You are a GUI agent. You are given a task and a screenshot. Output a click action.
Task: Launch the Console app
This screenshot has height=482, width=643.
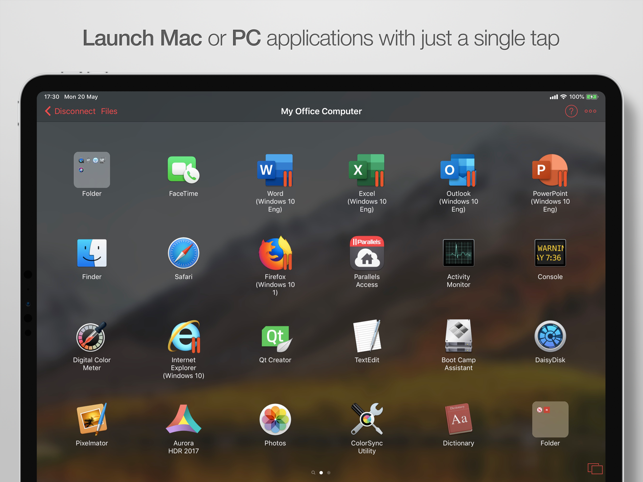point(550,253)
